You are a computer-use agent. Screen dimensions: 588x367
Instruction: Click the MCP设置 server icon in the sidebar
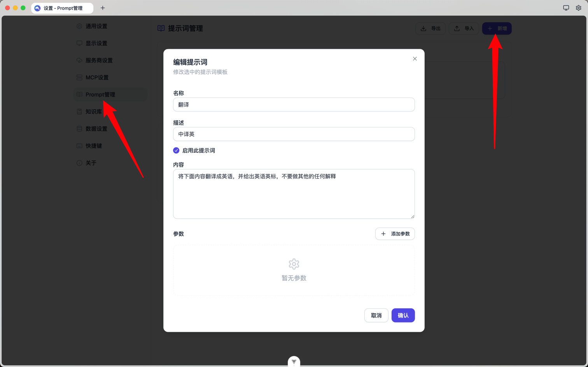coord(79,77)
